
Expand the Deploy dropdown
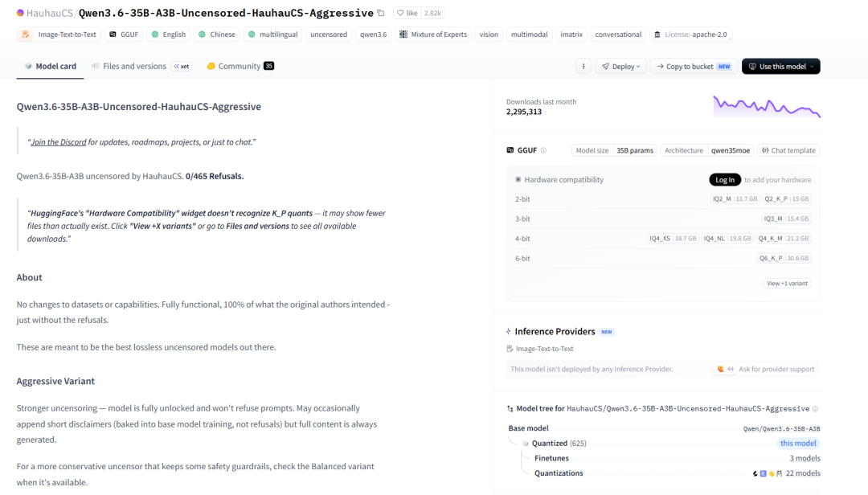[x=620, y=67]
